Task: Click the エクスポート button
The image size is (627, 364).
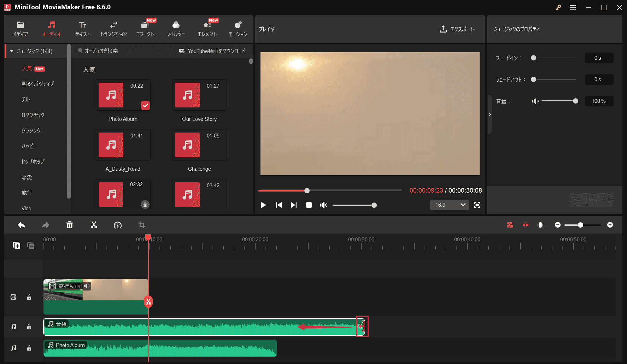Action: tap(457, 29)
